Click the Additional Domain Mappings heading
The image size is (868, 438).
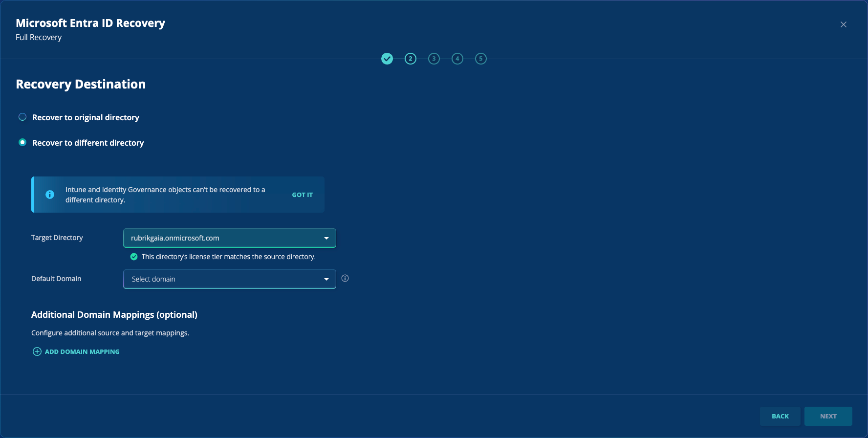click(114, 315)
